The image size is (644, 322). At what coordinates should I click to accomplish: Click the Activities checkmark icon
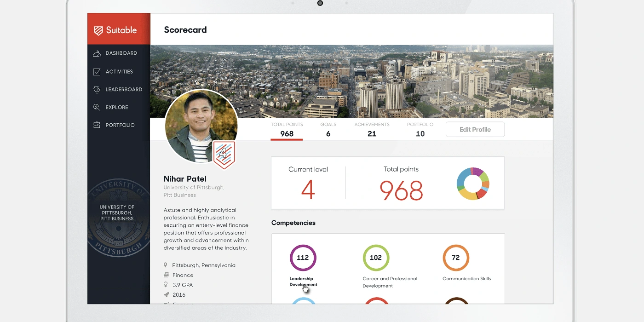pos(97,72)
